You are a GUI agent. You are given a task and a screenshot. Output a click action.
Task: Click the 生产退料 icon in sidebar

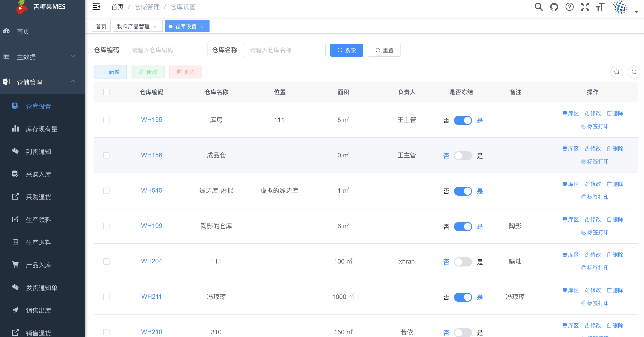(15, 242)
